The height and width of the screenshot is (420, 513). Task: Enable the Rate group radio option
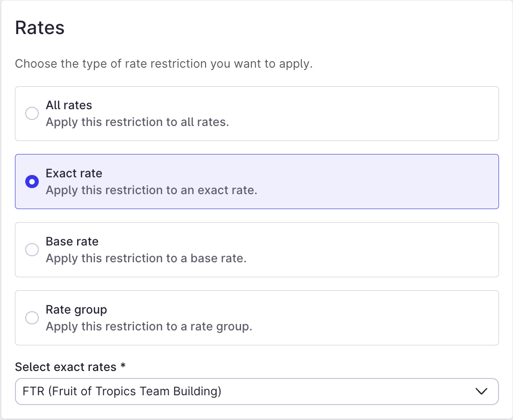click(32, 318)
